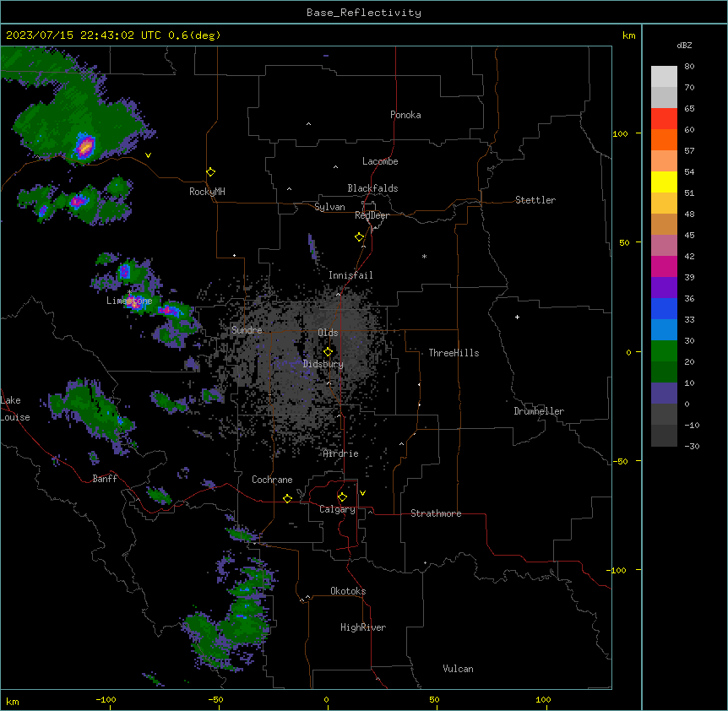Click the Okotoks label
Viewport: 728px width, 711px height.
pyautogui.click(x=348, y=591)
